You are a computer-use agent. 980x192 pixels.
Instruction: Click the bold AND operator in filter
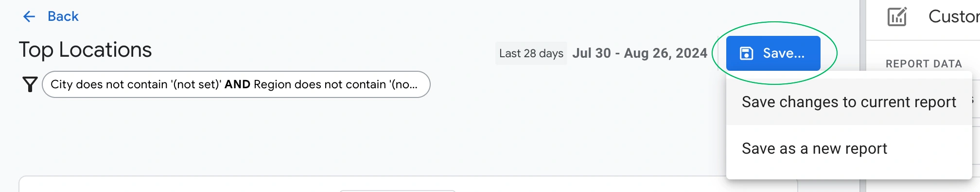pyautogui.click(x=237, y=84)
